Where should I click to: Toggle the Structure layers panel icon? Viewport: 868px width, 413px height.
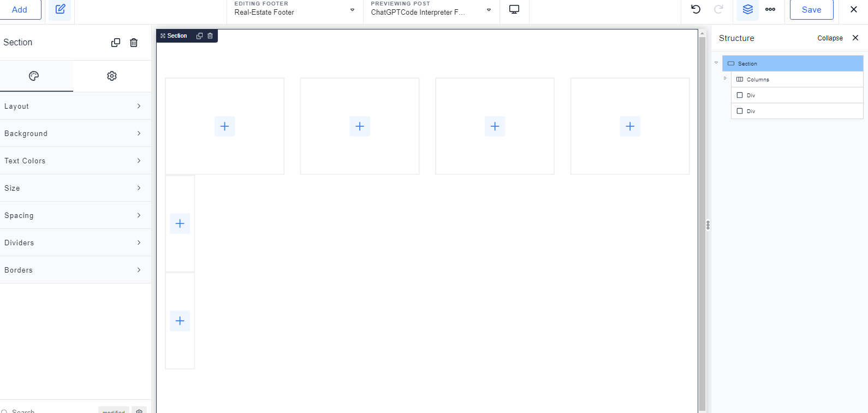[747, 9]
